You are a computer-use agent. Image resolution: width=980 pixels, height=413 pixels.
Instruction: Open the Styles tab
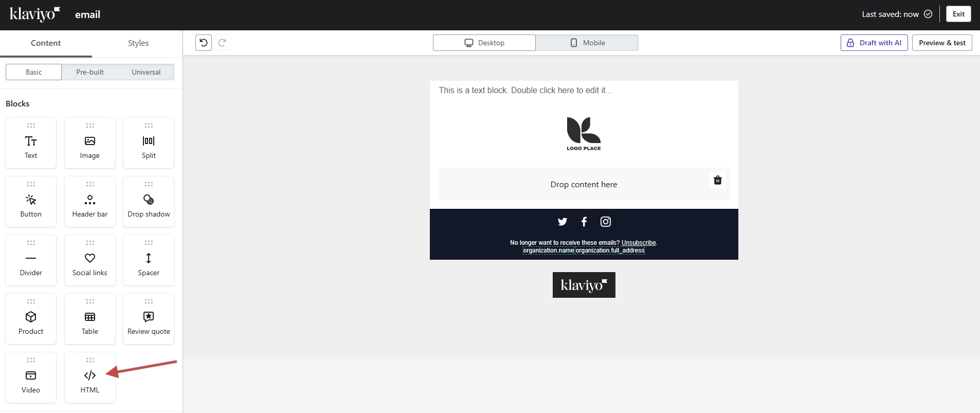pyautogui.click(x=138, y=43)
